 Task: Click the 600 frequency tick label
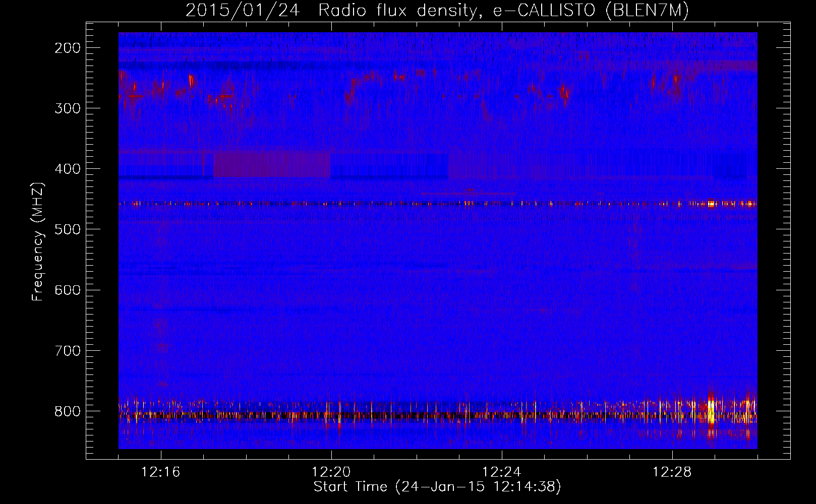(68, 290)
